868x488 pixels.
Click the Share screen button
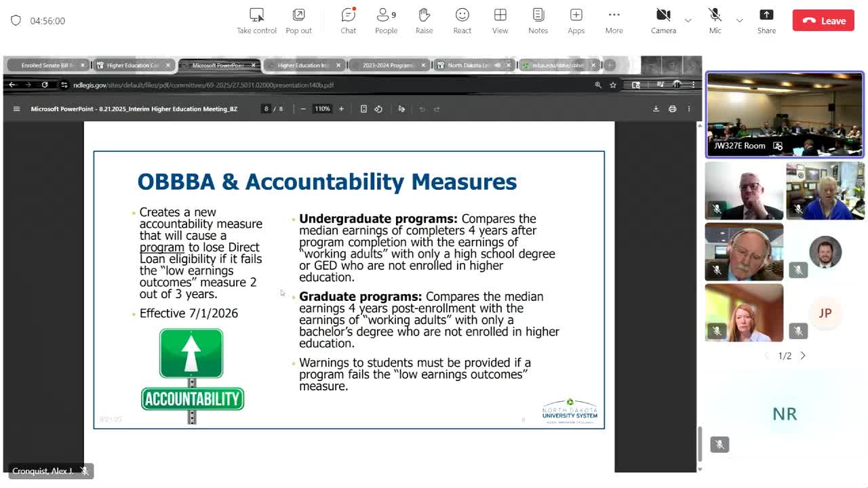[766, 21]
